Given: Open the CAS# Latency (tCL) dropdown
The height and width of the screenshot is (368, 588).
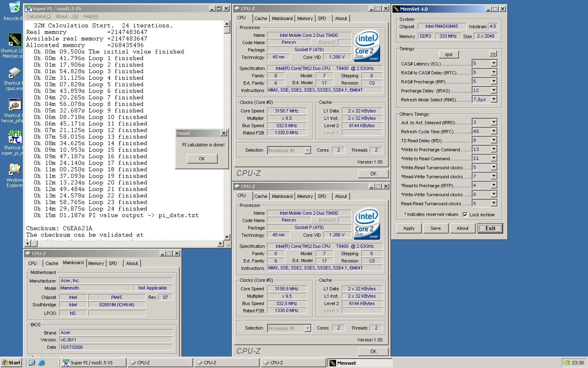Looking at the screenshot, I should pyautogui.click(x=494, y=63).
